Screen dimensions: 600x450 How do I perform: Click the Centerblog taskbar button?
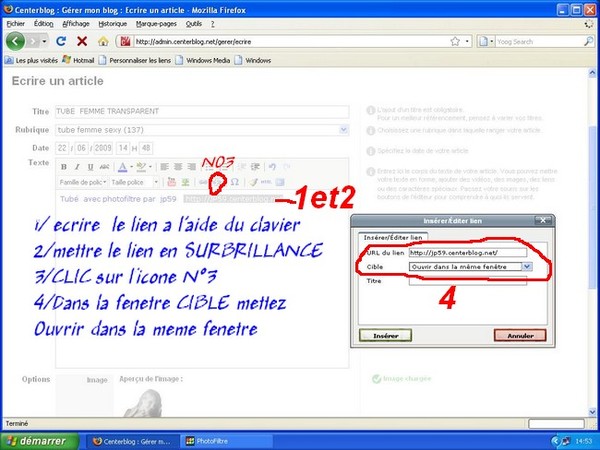pyautogui.click(x=132, y=441)
